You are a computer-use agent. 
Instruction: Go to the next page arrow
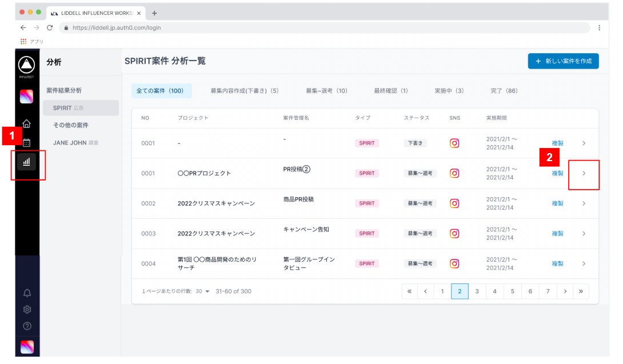(x=565, y=291)
